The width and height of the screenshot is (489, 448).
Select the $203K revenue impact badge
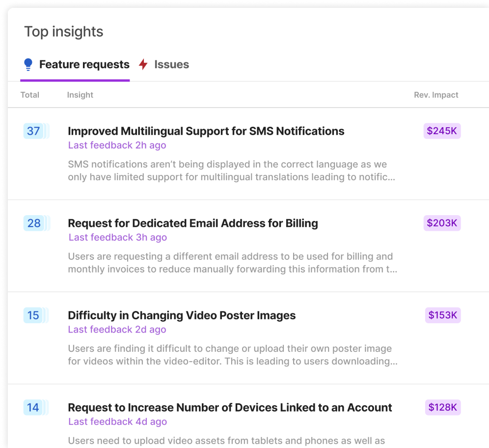pos(442,223)
